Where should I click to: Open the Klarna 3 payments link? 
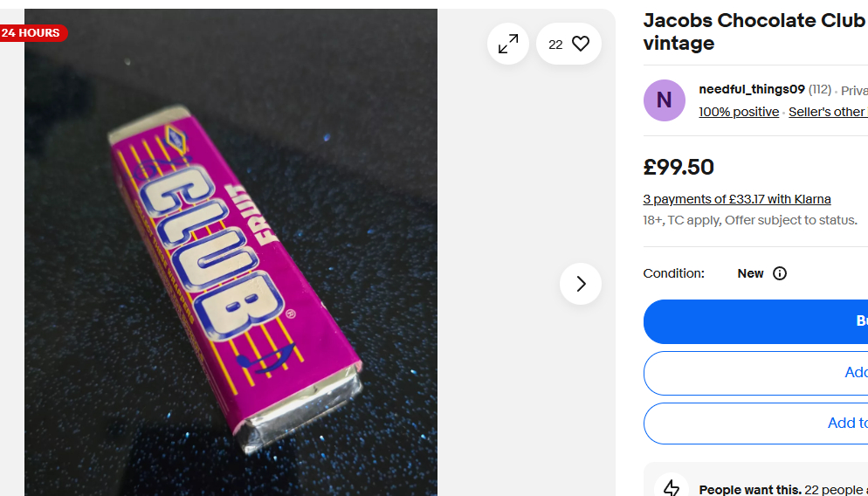(x=737, y=199)
